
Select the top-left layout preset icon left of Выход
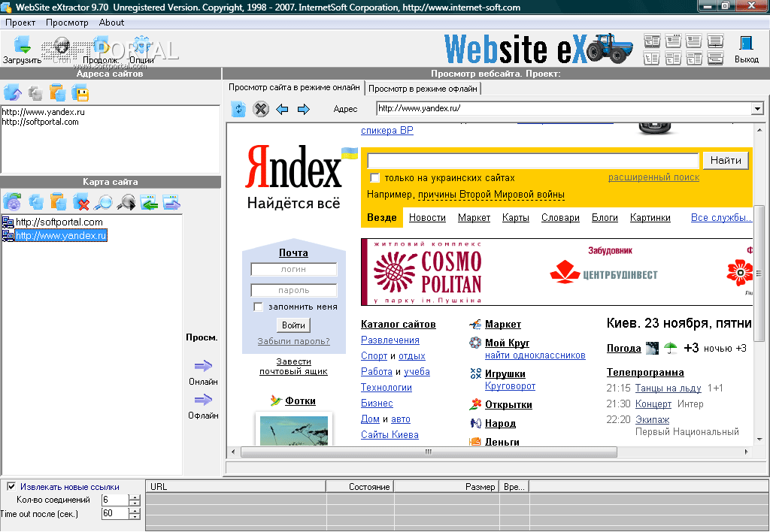[652, 41]
